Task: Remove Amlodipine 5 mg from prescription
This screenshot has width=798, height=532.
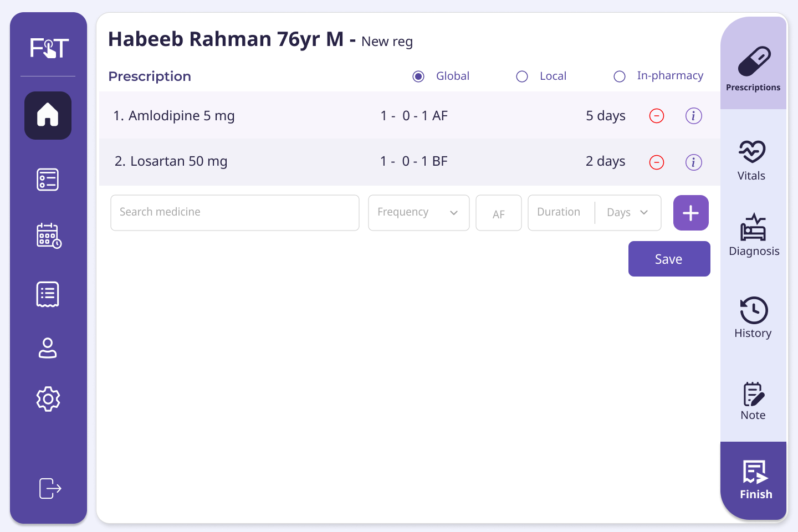Action: [657, 116]
